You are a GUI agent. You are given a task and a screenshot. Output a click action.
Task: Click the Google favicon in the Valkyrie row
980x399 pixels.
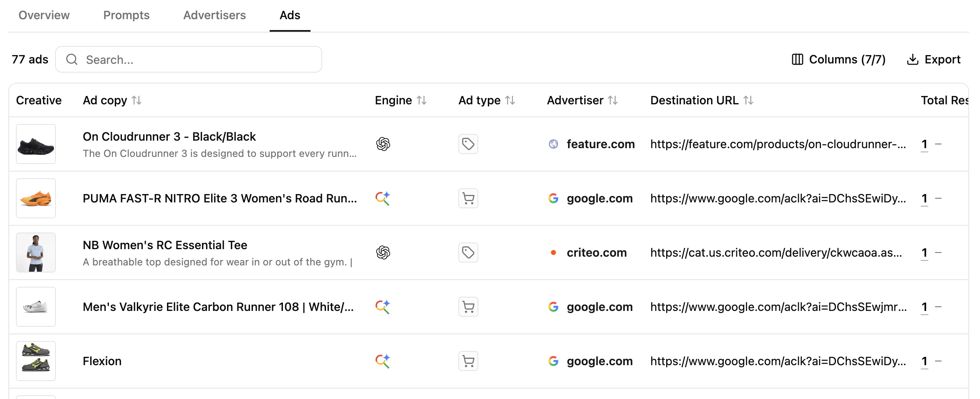pyautogui.click(x=553, y=307)
